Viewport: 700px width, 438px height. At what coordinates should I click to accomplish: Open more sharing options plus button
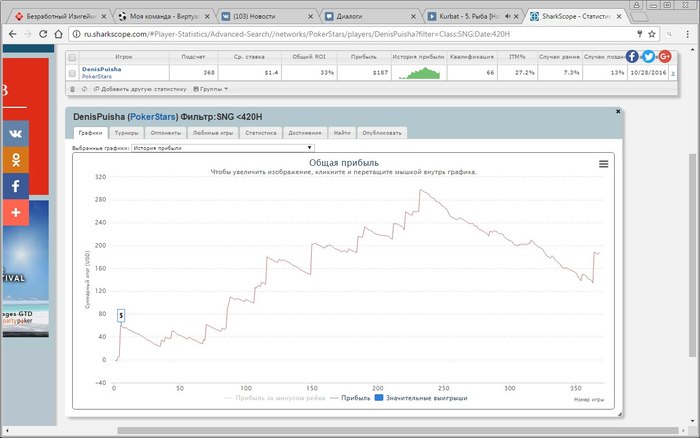coord(16,213)
